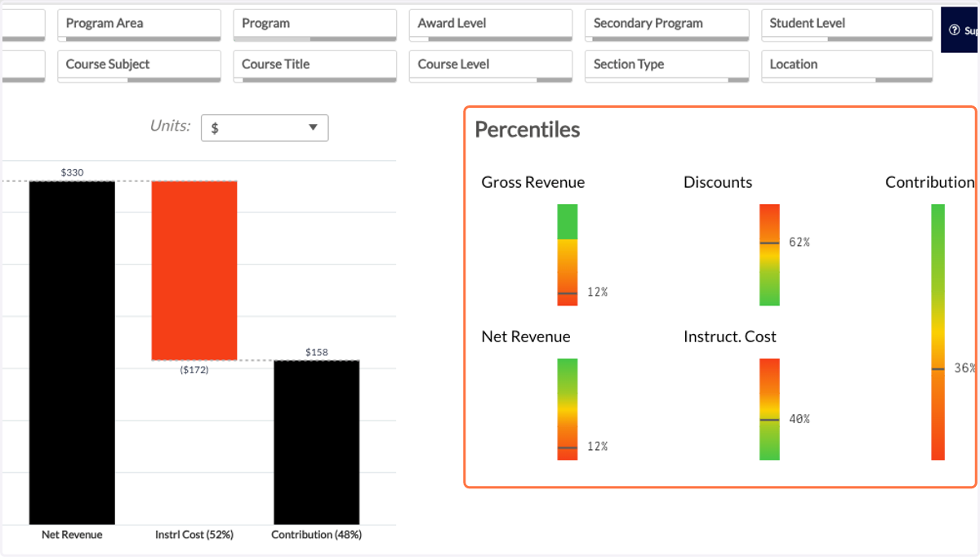The height and width of the screenshot is (557, 980).
Task: Open the Student Level filter
Action: (x=847, y=25)
